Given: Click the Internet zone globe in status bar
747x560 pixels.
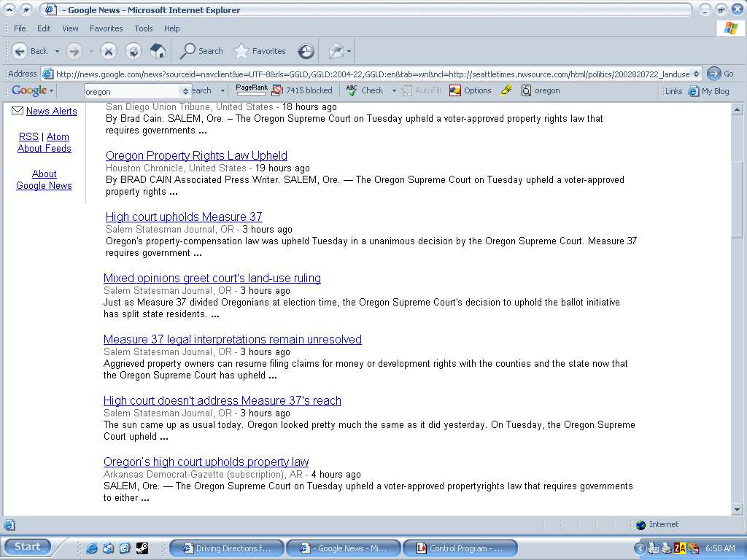Looking at the screenshot, I should (x=640, y=525).
